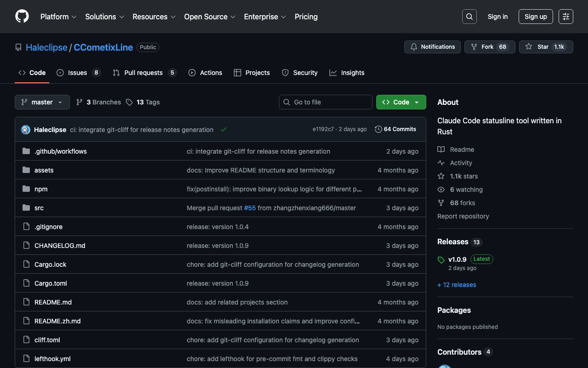This screenshot has height=368, width=588.
Task: Switch to the Issues tab
Action: 78,73
